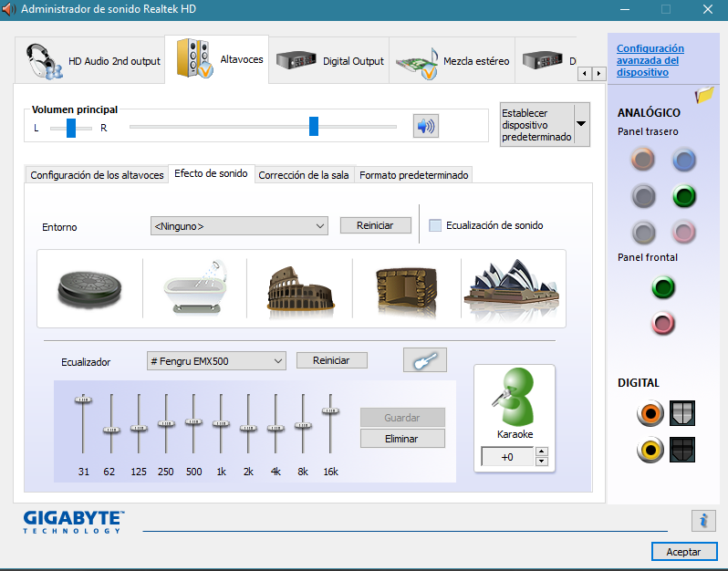Click the 16k equalizer slider
This screenshot has height=571, width=728.
[330, 410]
